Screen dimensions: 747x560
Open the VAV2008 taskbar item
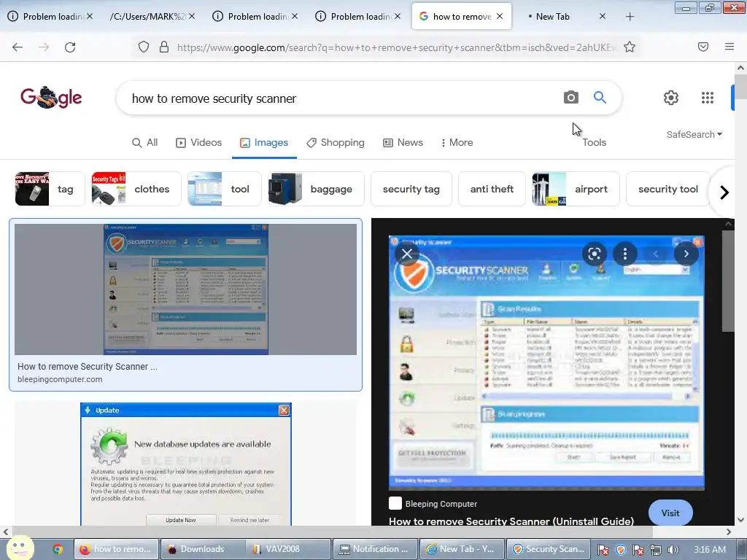tap(288, 549)
